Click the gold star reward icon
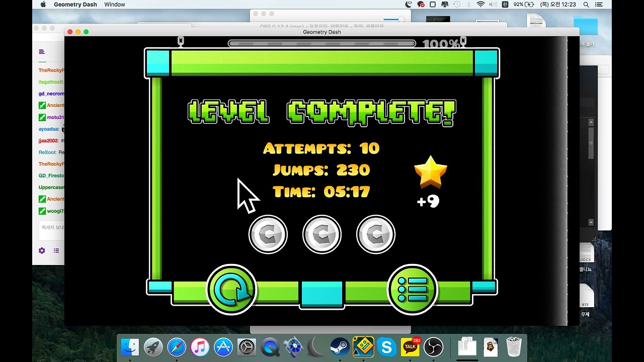Viewport: 644px width, 362px height. [431, 172]
